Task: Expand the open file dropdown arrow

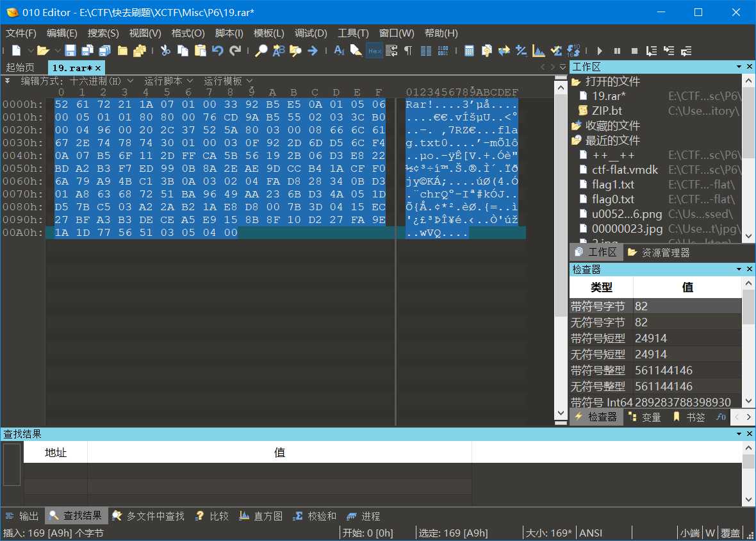Action: tap(58, 51)
